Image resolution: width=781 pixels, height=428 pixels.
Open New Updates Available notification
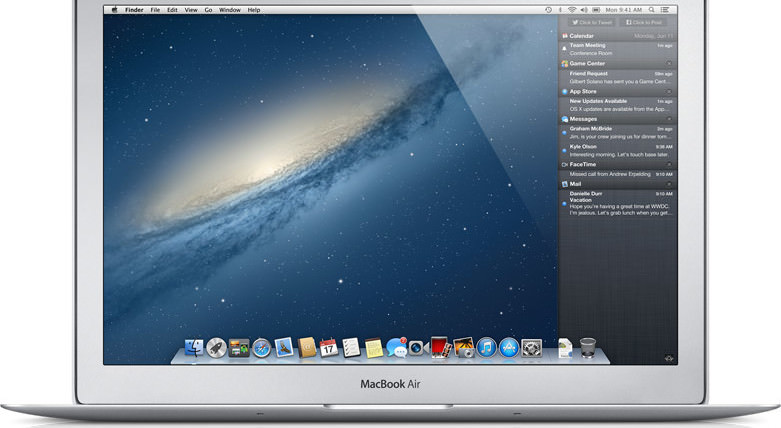pyautogui.click(x=618, y=105)
